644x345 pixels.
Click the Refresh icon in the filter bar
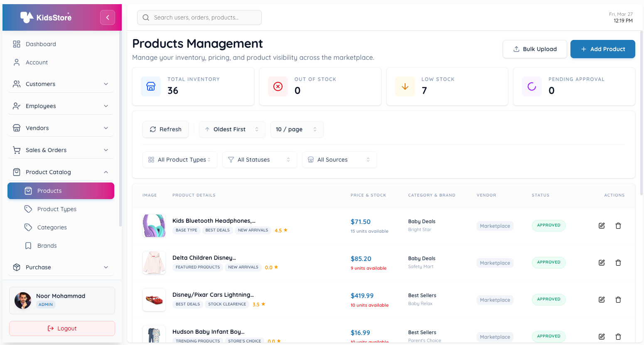153,129
